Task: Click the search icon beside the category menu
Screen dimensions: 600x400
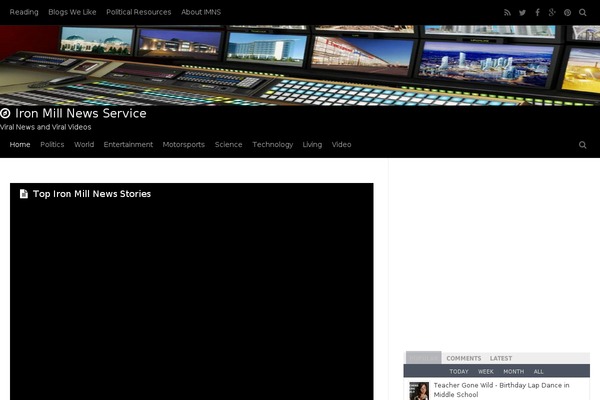Action: tap(582, 145)
